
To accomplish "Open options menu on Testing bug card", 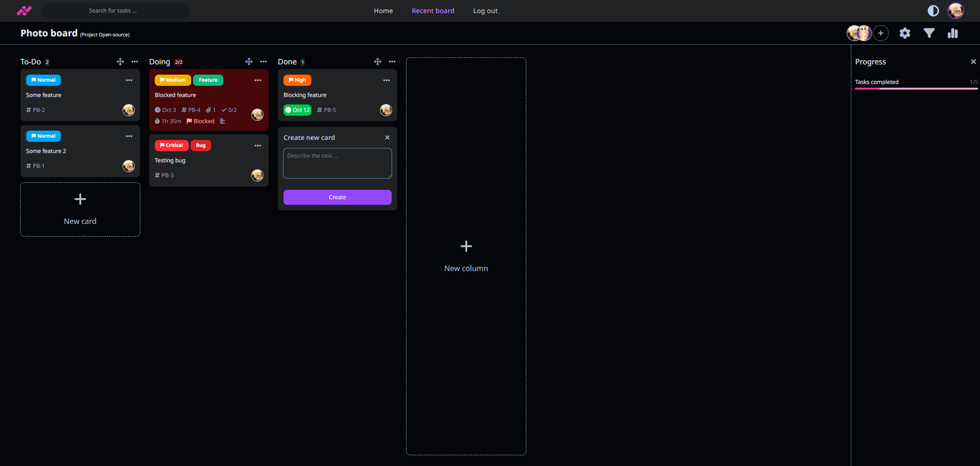I will tap(258, 146).
